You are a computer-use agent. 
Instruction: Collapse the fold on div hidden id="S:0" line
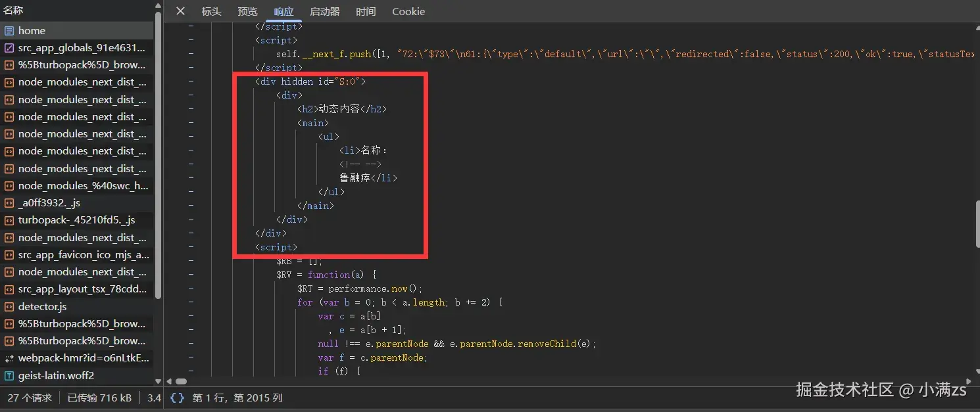(191, 81)
